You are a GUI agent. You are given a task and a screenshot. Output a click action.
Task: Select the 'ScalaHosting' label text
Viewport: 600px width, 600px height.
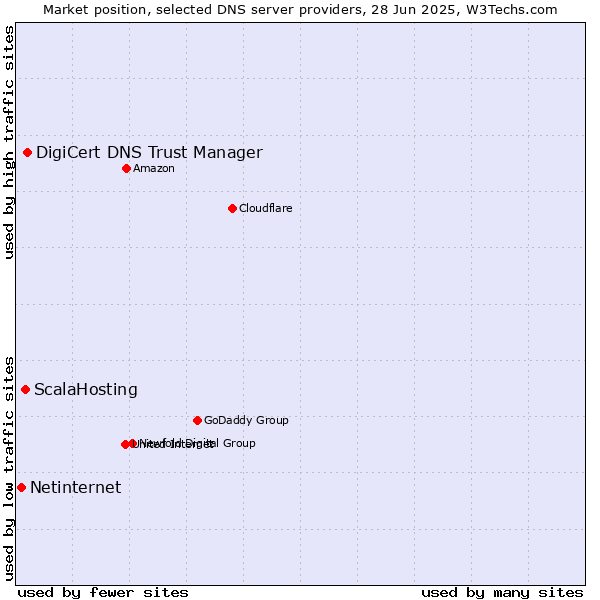[x=86, y=390]
